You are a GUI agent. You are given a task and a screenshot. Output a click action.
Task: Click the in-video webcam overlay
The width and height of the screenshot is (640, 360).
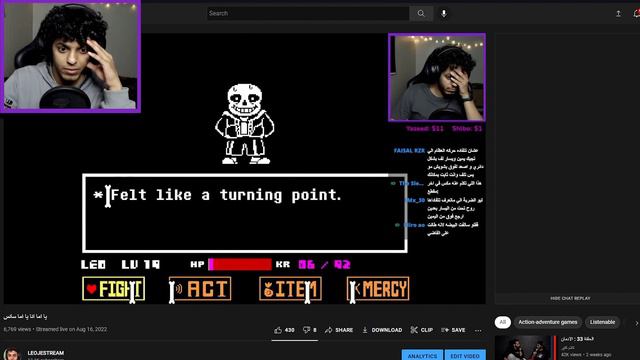coord(437,78)
